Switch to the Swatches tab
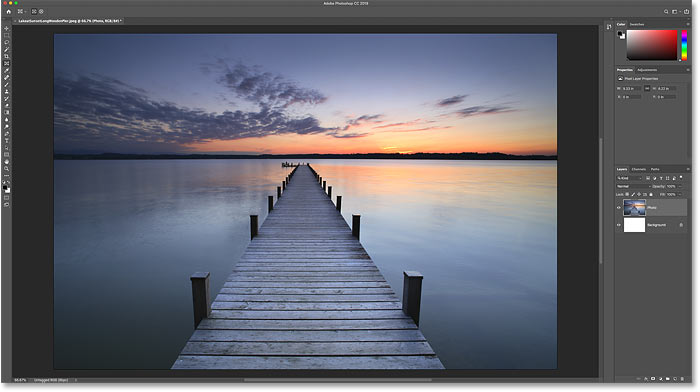 point(637,24)
